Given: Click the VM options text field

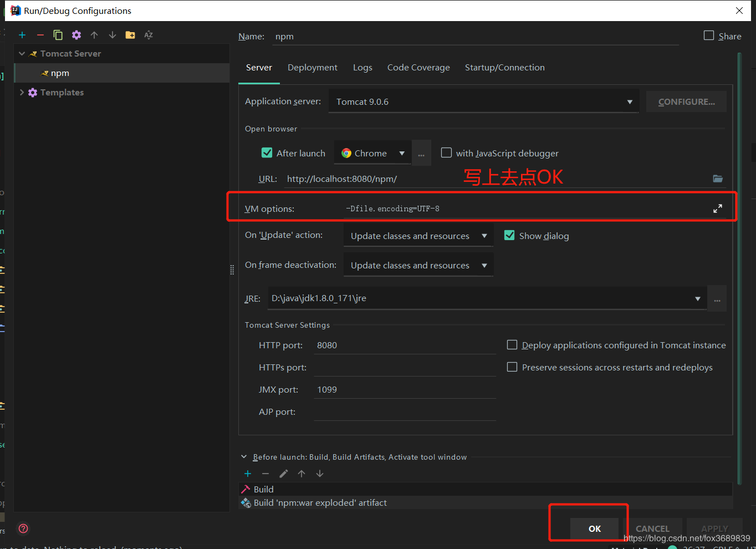Looking at the screenshot, I should 525,209.
